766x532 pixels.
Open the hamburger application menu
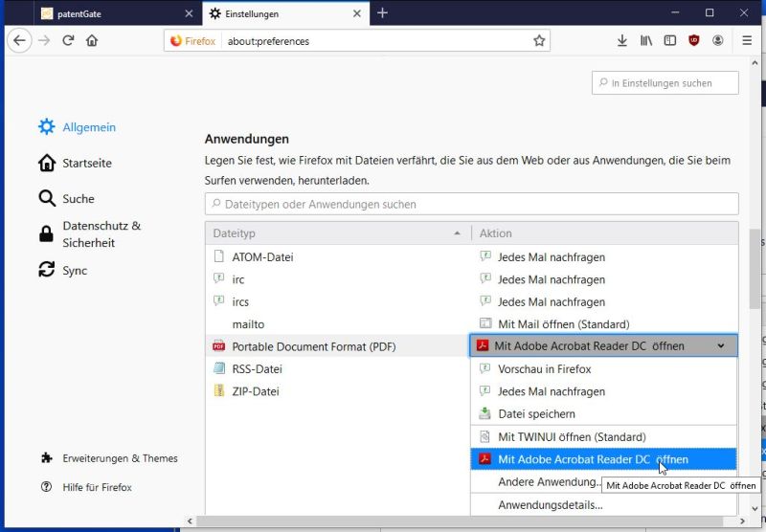pyautogui.click(x=747, y=40)
